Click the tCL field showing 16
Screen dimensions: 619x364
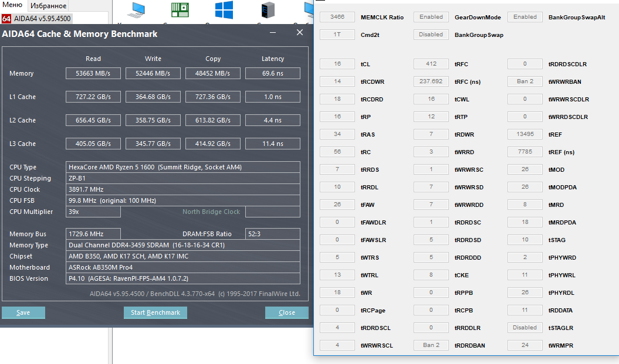click(x=337, y=64)
